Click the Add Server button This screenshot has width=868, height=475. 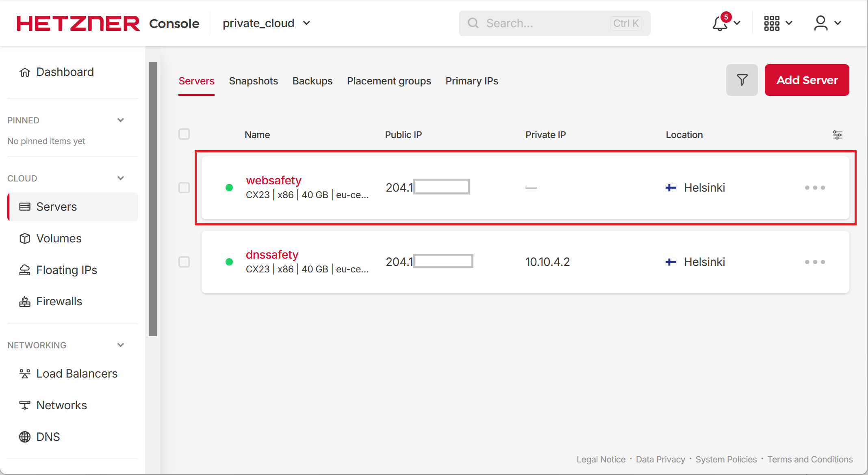807,80
